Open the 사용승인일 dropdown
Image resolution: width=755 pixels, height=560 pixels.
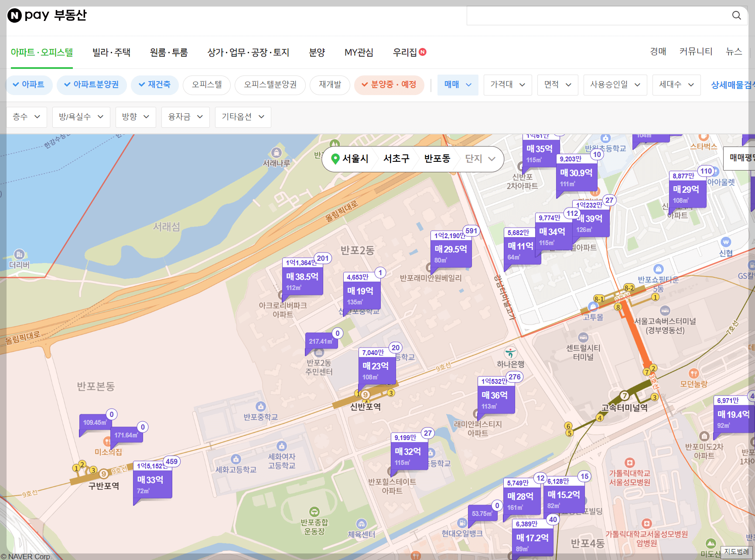615,85
